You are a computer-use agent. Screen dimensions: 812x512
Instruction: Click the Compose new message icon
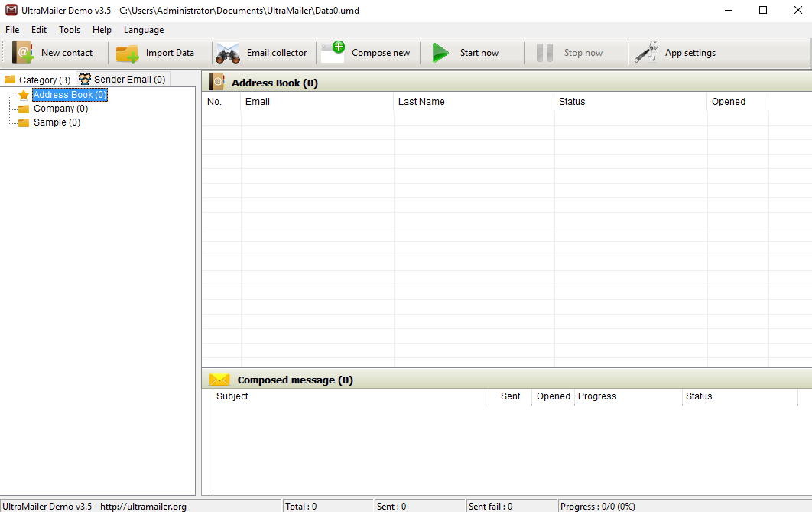pyautogui.click(x=333, y=52)
